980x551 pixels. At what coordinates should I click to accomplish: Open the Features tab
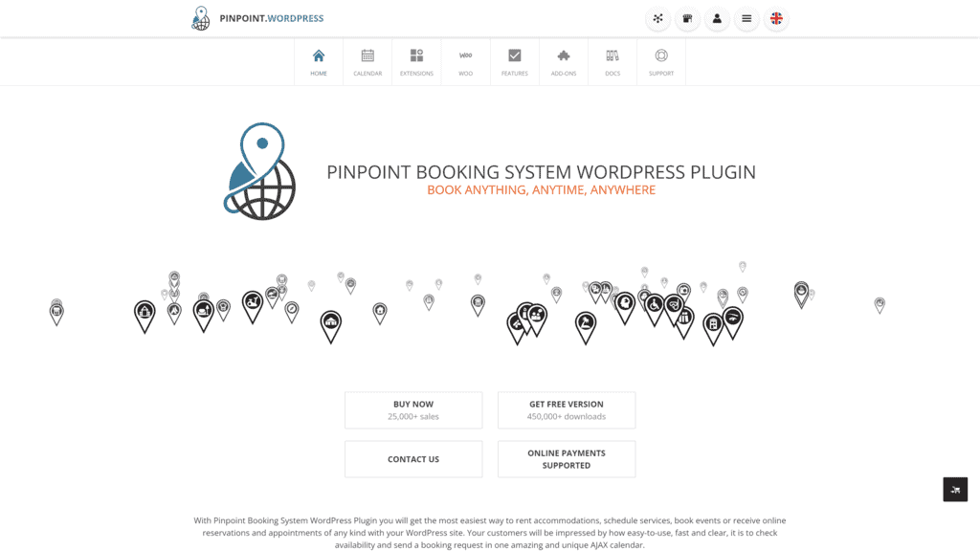tap(514, 62)
